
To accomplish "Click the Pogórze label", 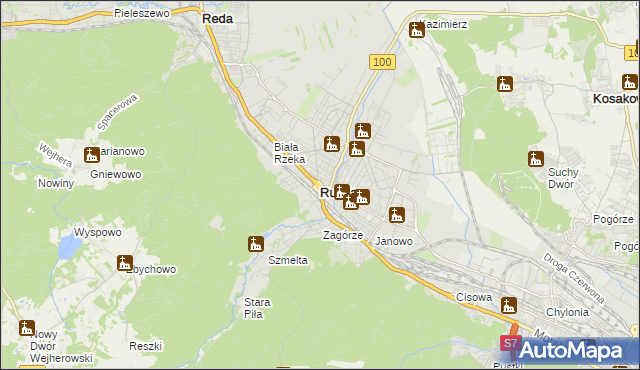I will (x=613, y=219).
